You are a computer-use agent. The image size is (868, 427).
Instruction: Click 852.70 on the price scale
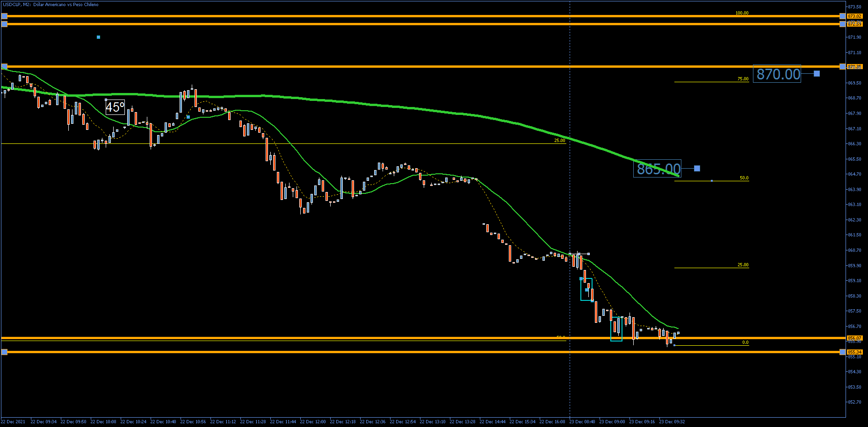[854, 402]
